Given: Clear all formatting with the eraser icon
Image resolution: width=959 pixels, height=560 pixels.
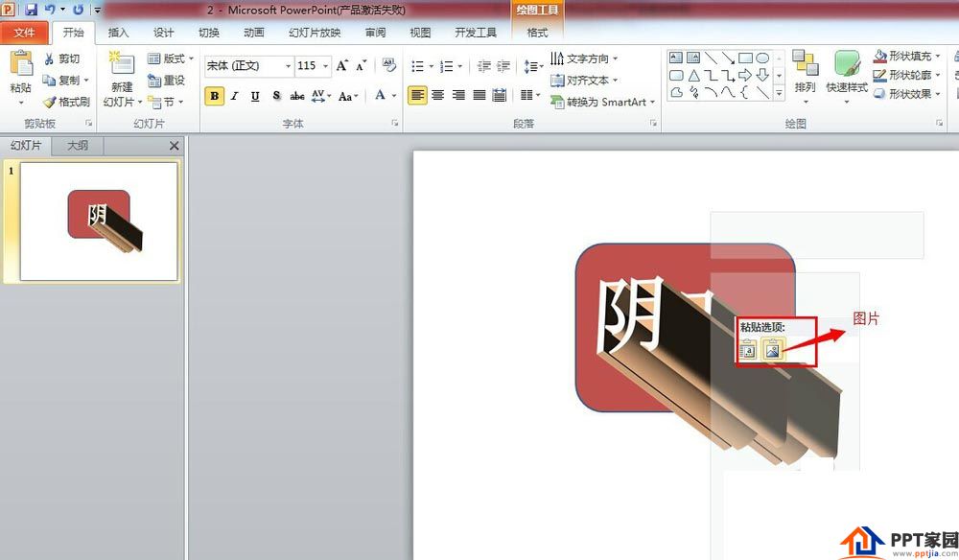Looking at the screenshot, I should [388, 65].
